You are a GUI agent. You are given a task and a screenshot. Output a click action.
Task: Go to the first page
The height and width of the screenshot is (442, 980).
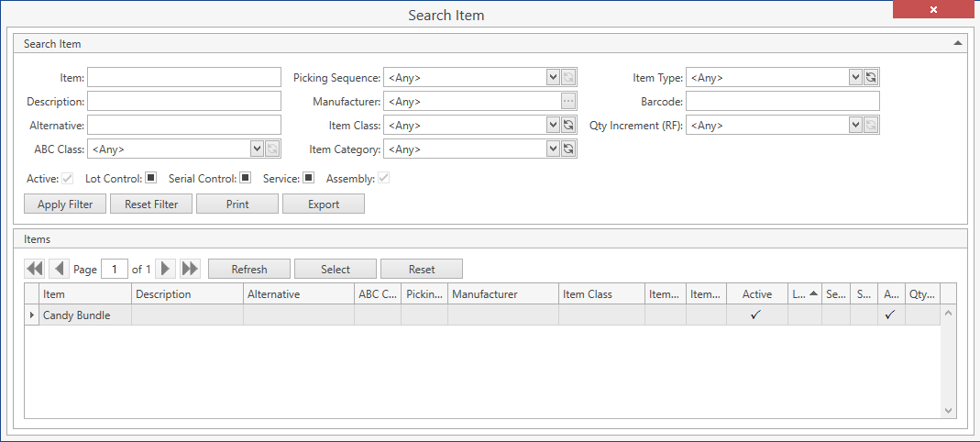click(34, 269)
